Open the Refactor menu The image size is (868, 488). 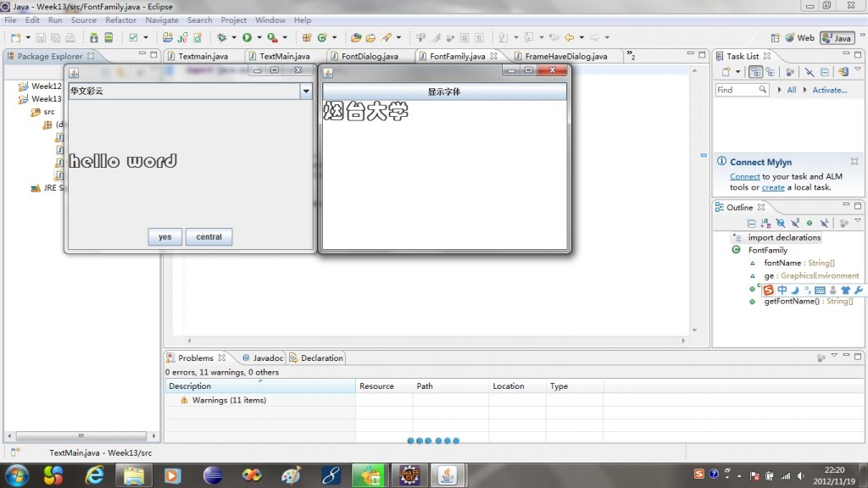(x=120, y=20)
